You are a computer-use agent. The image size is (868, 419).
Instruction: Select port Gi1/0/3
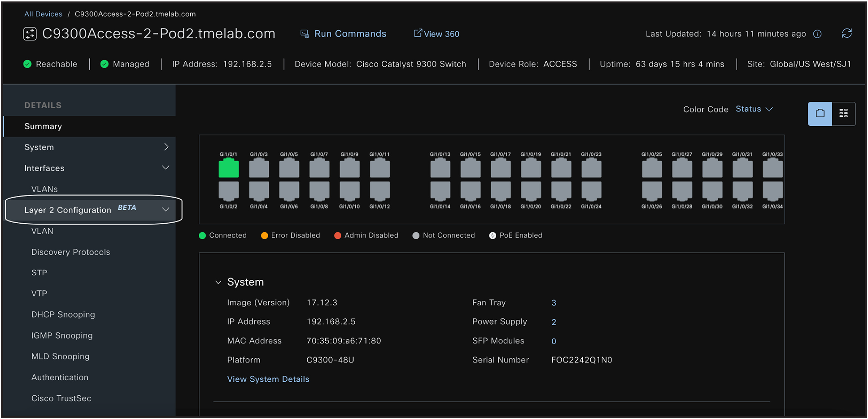pos(259,168)
